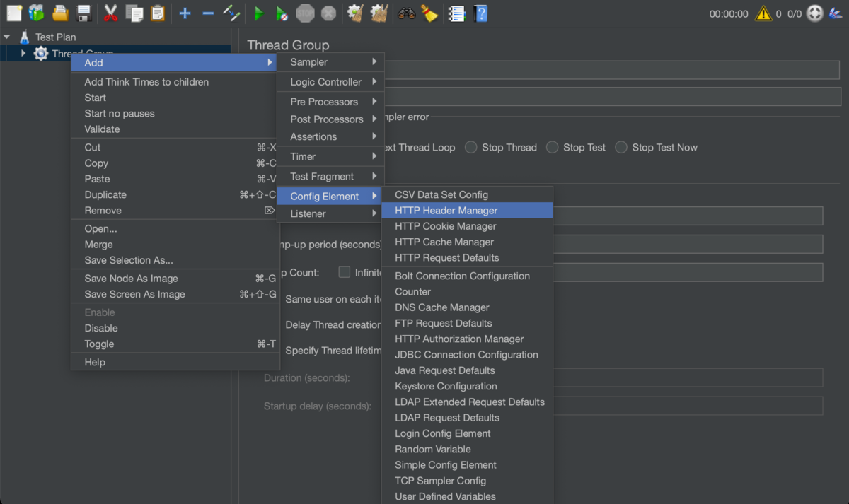Click the blue plus Expand All icon

(185, 13)
